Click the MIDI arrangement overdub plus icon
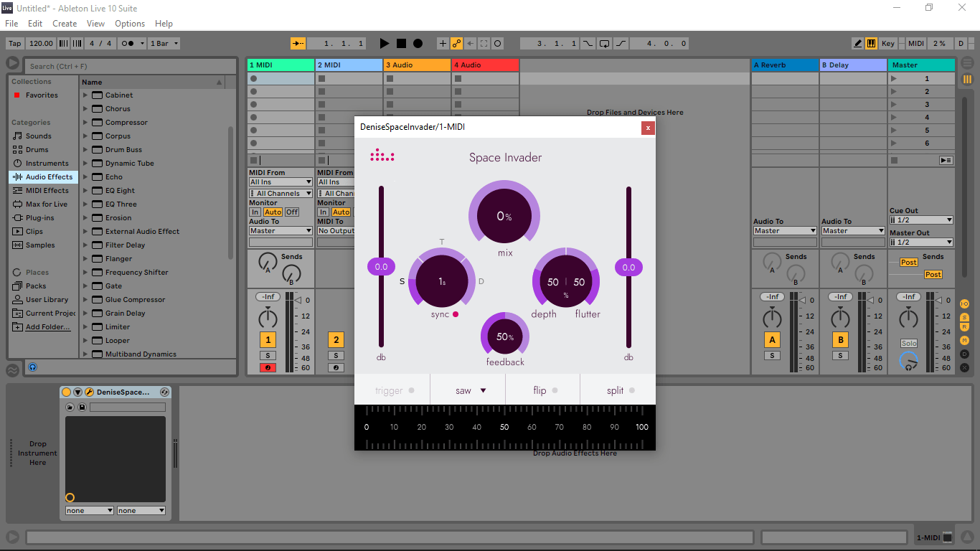Screen dimensions: 980x551 [x=442, y=44]
